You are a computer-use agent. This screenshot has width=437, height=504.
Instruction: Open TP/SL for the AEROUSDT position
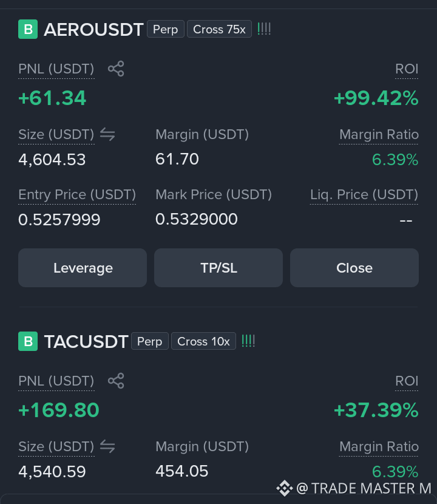click(x=218, y=268)
